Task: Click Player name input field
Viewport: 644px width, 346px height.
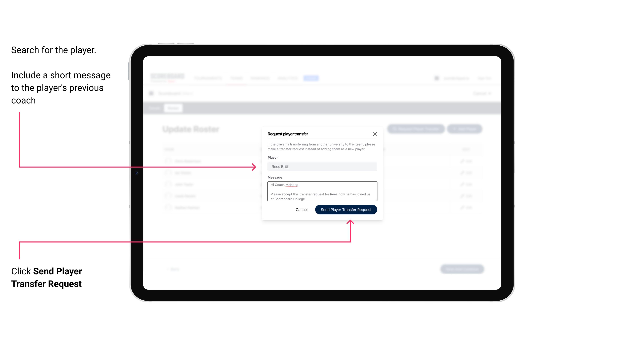Action: click(322, 167)
